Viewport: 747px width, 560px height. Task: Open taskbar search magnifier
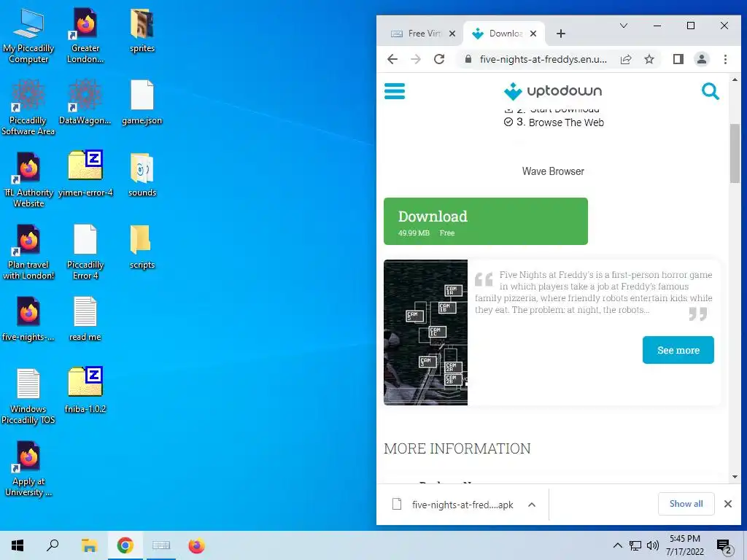click(53, 545)
